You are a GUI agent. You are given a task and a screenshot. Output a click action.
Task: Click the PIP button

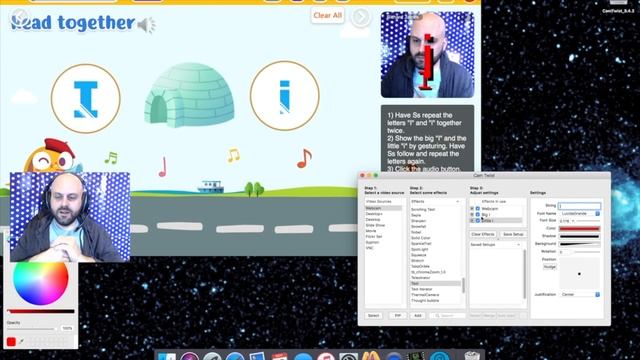[x=397, y=316]
